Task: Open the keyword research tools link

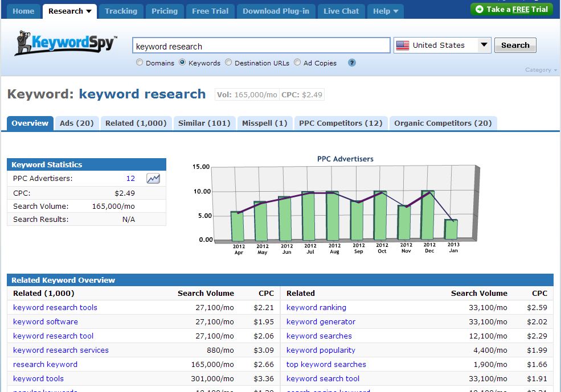Action: coord(55,308)
